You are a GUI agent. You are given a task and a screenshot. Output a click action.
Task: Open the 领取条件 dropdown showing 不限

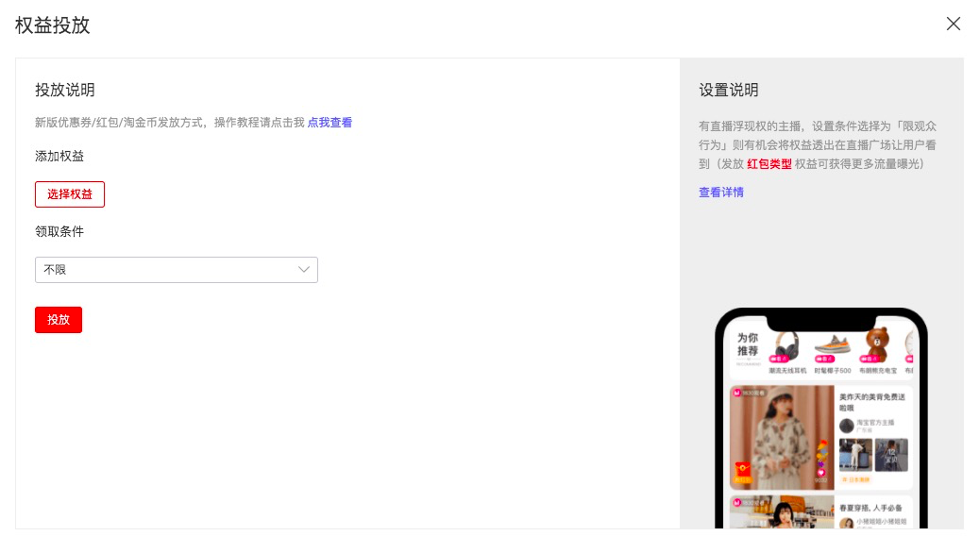click(177, 270)
